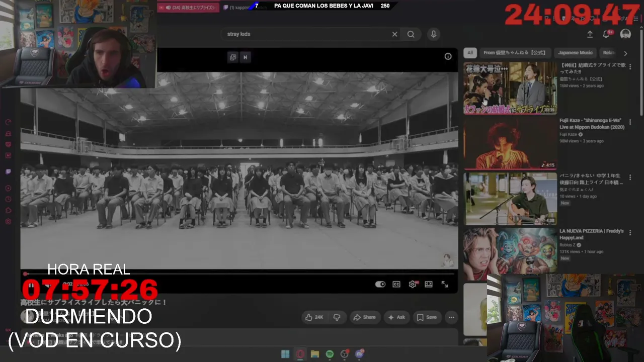Start voice search with the microphone
Image resolution: width=644 pixels, height=362 pixels.
433,34
